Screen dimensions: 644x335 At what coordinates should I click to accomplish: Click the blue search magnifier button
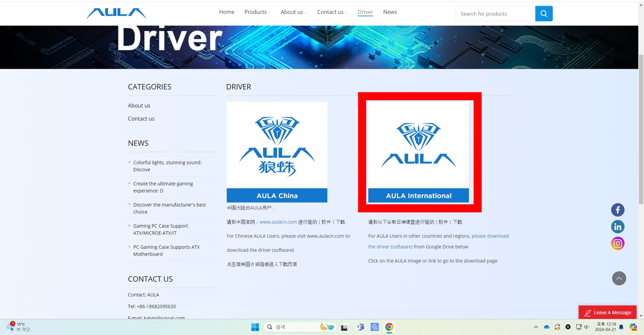(544, 14)
